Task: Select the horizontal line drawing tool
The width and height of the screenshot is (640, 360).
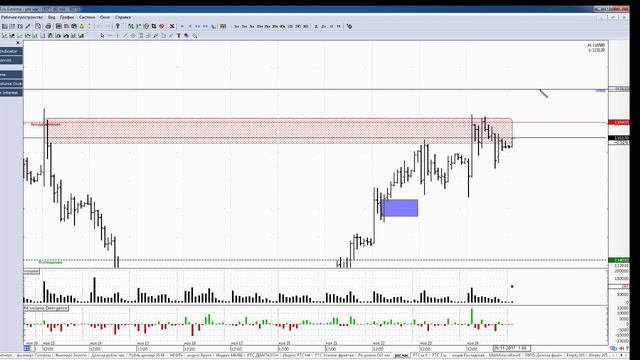Action: (110, 36)
